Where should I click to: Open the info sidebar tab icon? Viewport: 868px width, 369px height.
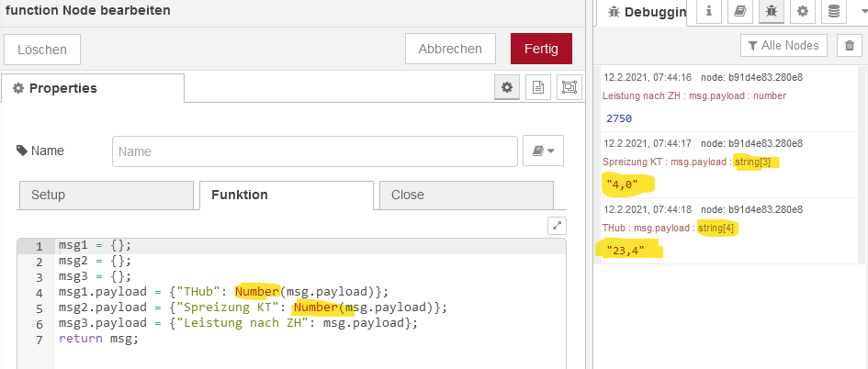coord(708,11)
